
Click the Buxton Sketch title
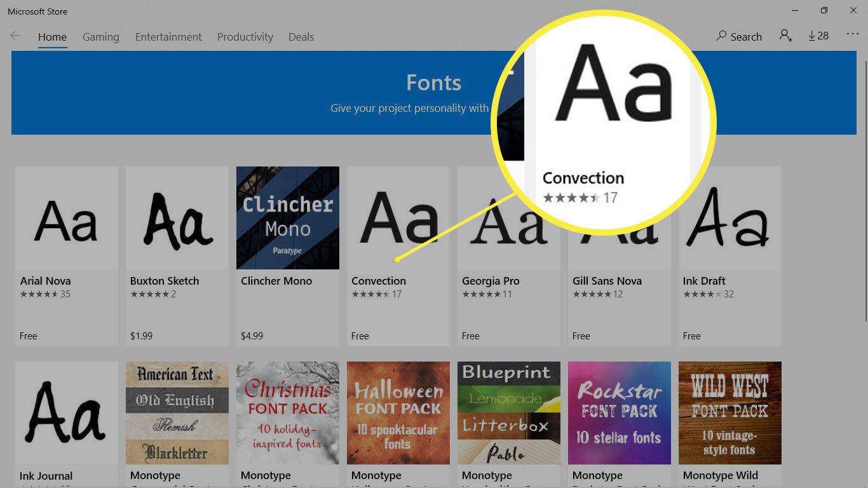click(x=165, y=281)
